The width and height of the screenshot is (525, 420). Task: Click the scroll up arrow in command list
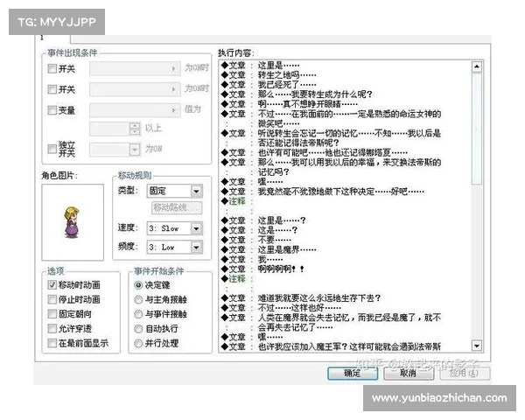point(476,65)
